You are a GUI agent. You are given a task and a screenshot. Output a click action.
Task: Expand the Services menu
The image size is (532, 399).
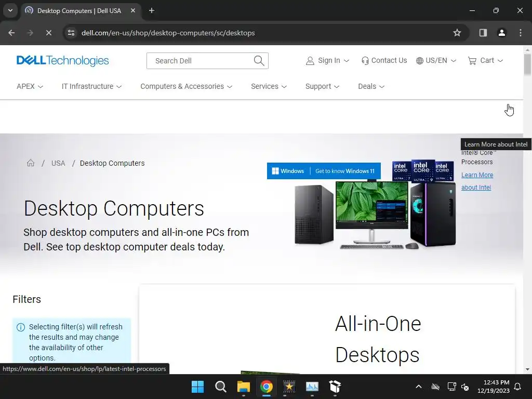(x=269, y=86)
